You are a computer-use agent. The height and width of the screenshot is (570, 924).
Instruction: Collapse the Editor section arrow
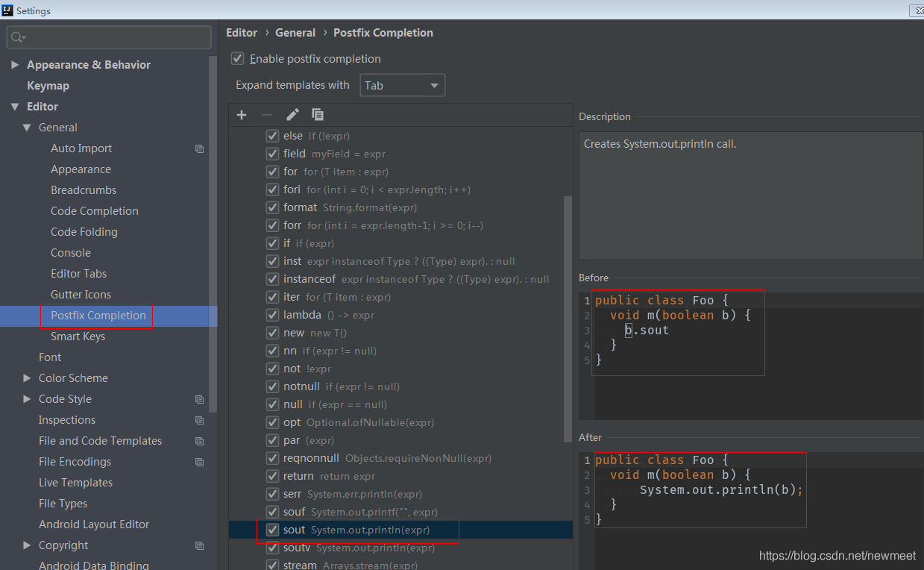pyautogui.click(x=15, y=107)
